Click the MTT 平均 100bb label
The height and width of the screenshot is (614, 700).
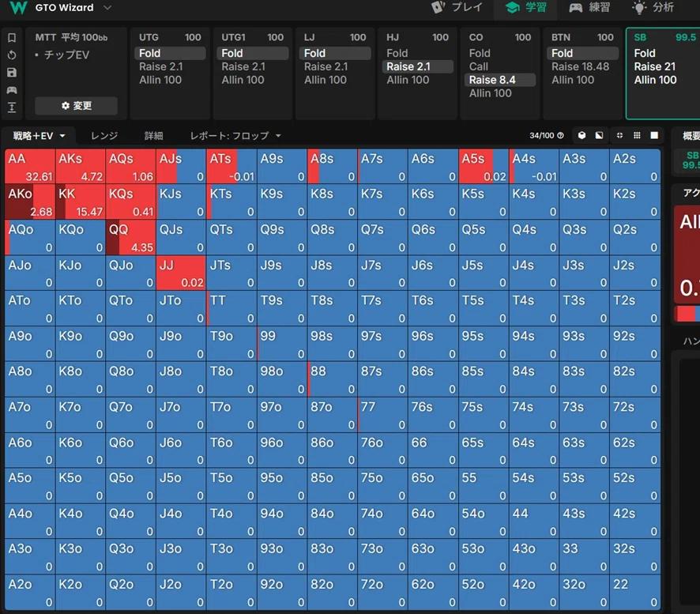(x=71, y=37)
